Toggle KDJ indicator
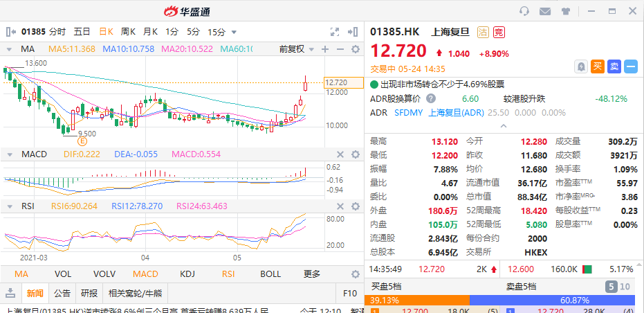644x313 pixels. pyautogui.click(x=187, y=274)
